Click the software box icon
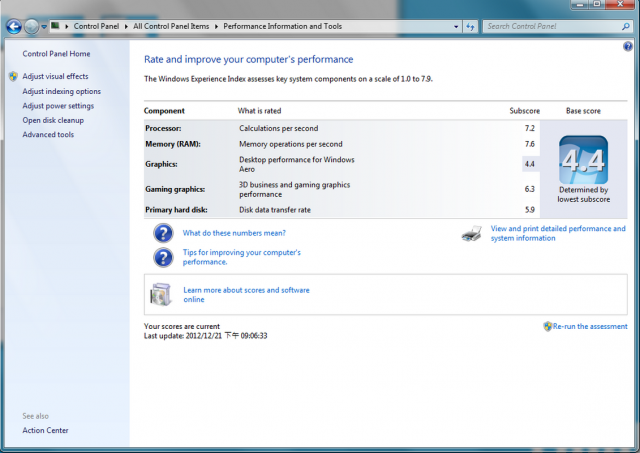Screen dimensions: 640x453 tap(160, 294)
